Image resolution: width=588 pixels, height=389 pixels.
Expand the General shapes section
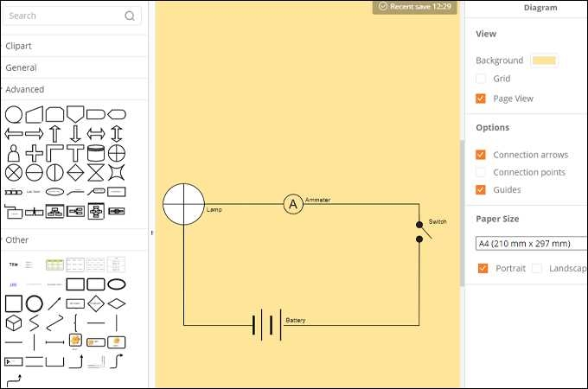21,67
